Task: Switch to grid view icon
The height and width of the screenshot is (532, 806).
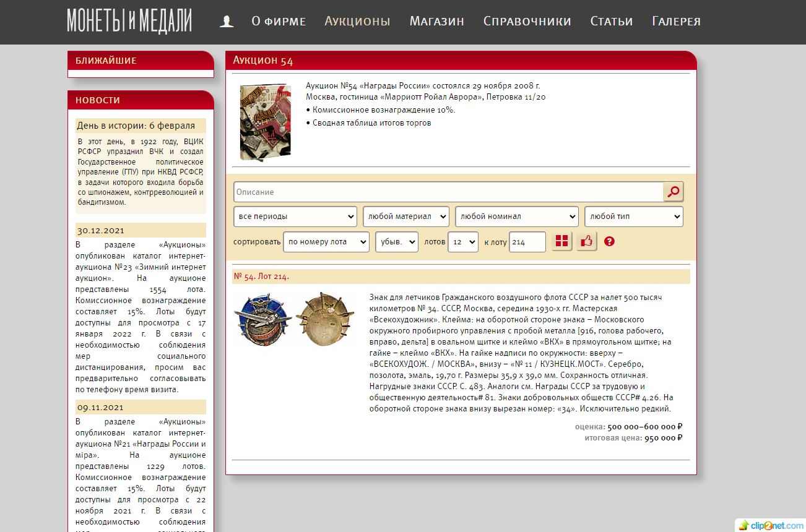Action: [x=561, y=241]
